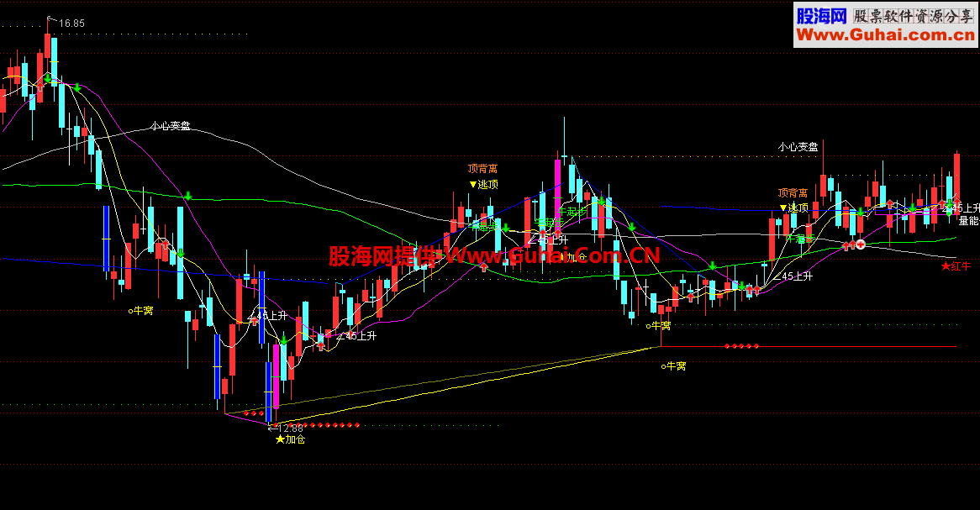This screenshot has height=510, width=980.
Task: Click the red ★红牛 signal label
Action: tap(956, 266)
